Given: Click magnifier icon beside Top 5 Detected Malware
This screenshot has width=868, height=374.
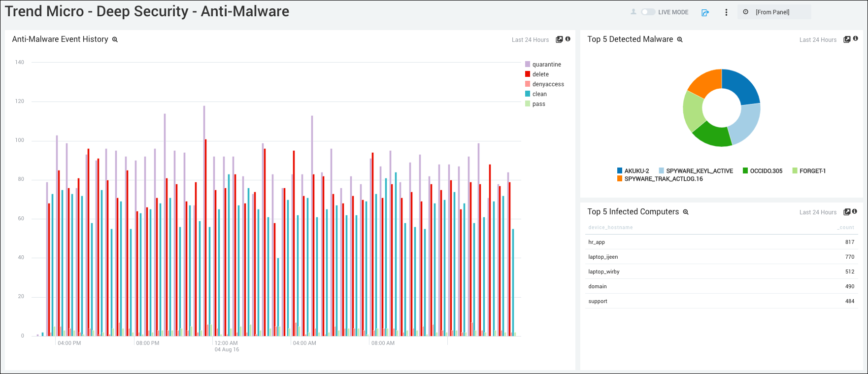Looking at the screenshot, I should click(x=680, y=40).
